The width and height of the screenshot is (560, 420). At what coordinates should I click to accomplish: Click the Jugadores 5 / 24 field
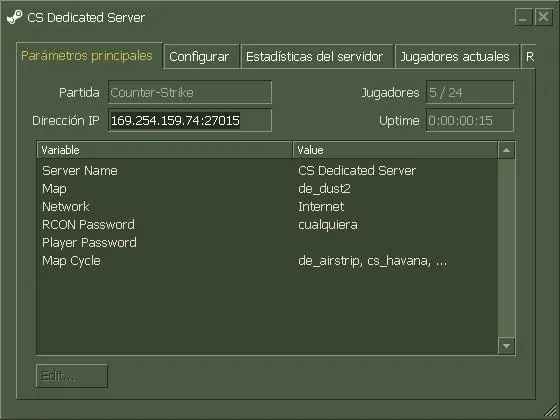(470, 92)
